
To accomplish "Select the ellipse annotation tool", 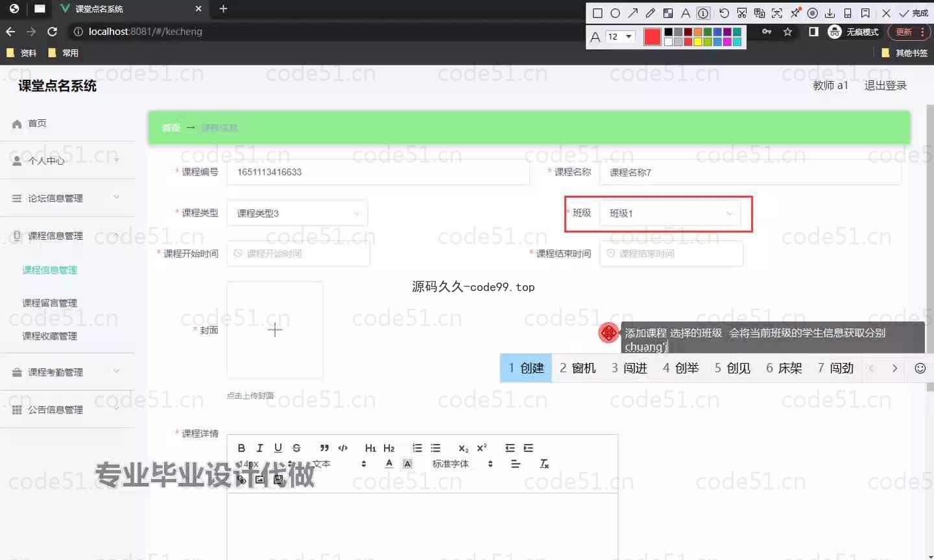I will (615, 13).
